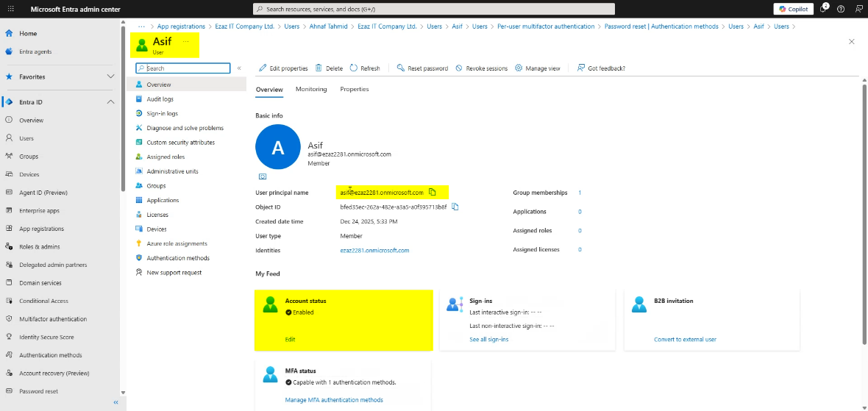Collapse the left navigation pane
This screenshot has width=868, height=411.
115,403
